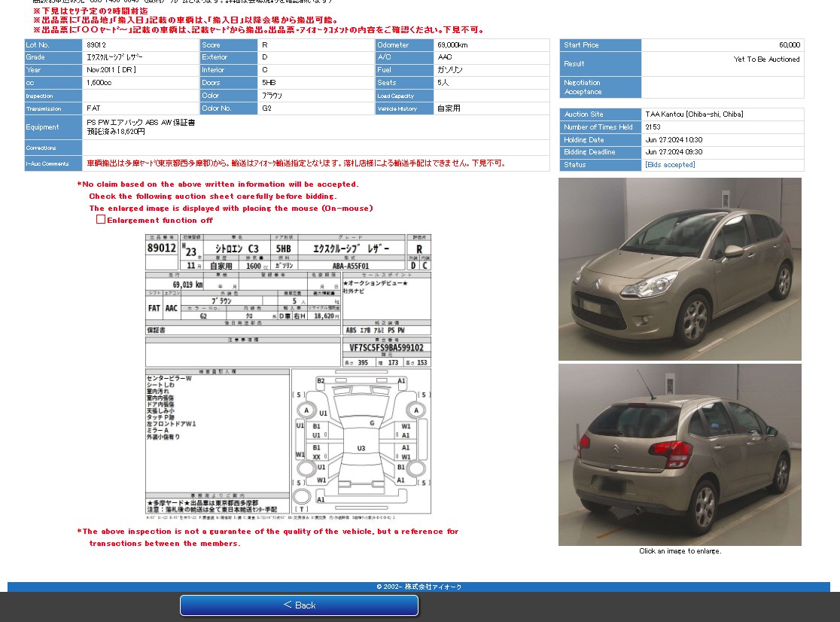Click the No claim based on warning line
The image size is (840, 622).
[x=218, y=184]
